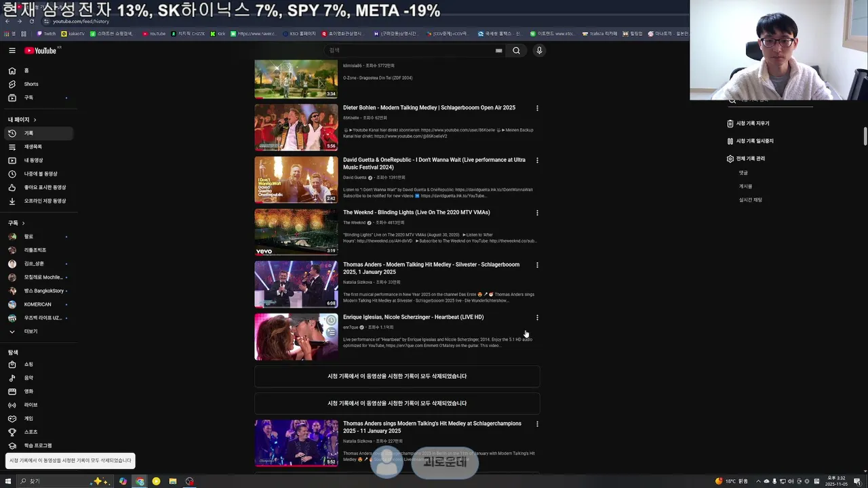Open the Kick bookmark
The width and height of the screenshot is (868, 488).
pyautogui.click(x=218, y=33)
